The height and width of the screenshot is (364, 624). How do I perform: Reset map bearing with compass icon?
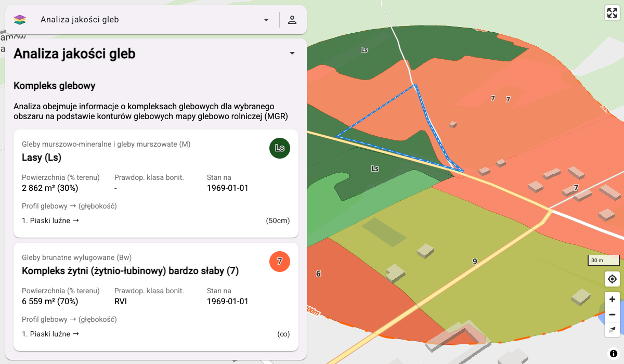pos(612,329)
